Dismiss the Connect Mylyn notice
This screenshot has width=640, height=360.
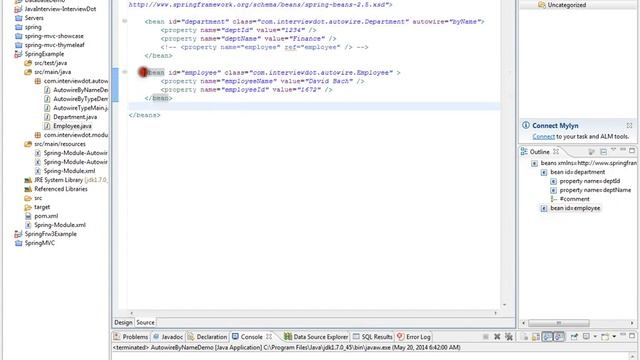tap(629, 125)
